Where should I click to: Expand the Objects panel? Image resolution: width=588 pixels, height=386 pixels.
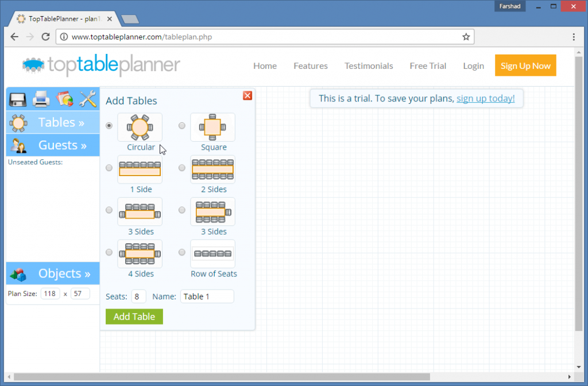[53, 274]
